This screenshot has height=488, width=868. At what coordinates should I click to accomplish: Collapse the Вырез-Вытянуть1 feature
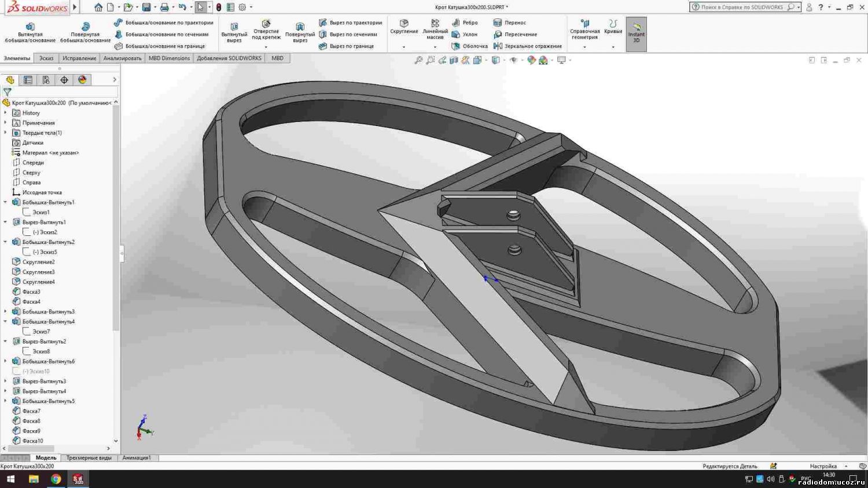pos(6,222)
